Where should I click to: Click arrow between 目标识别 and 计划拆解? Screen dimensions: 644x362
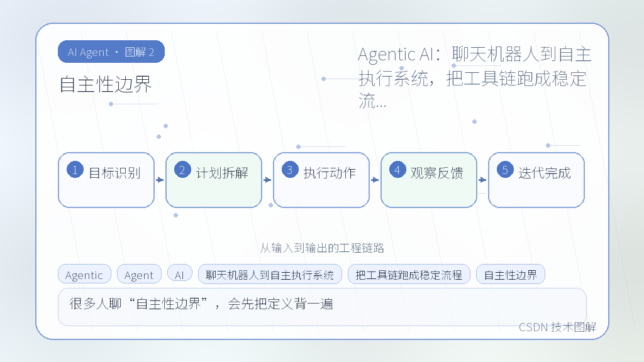pos(160,180)
